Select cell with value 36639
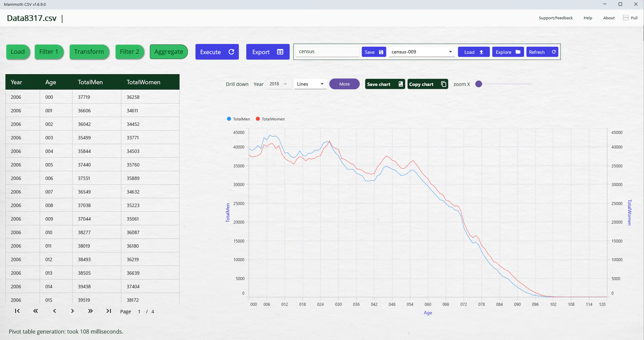The width and height of the screenshot is (644, 340). 150,273
